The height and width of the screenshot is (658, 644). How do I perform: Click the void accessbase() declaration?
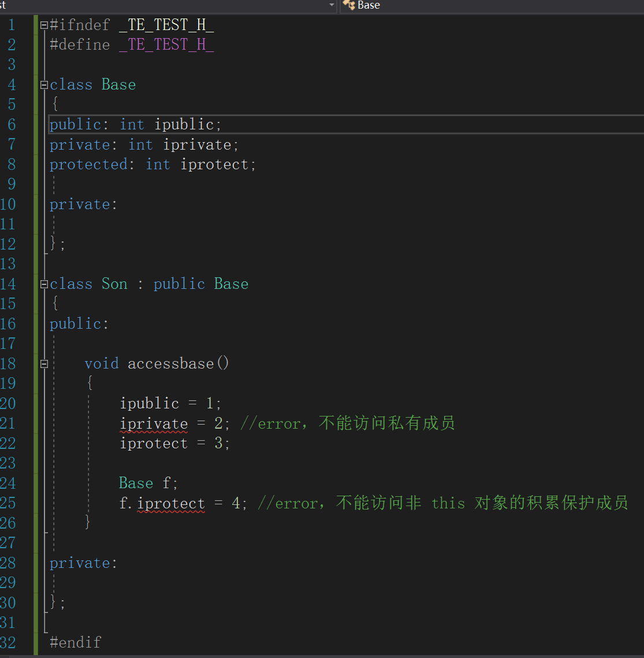coord(157,363)
